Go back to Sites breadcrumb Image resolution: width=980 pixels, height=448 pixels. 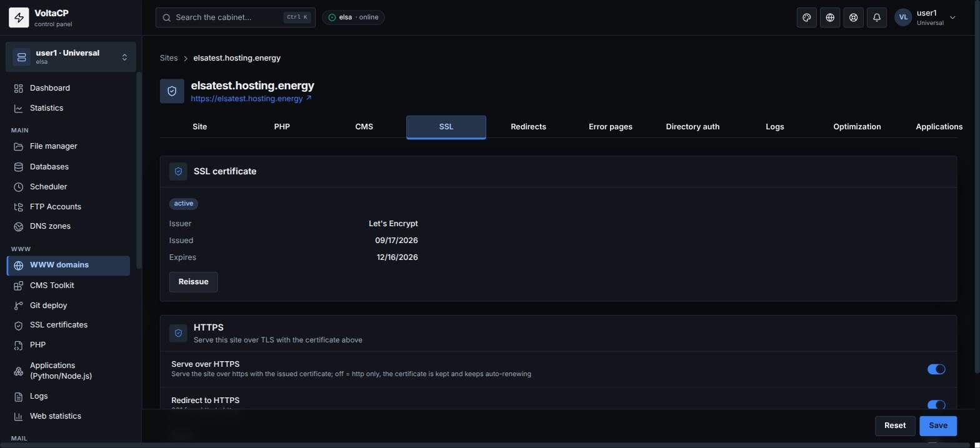coord(169,58)
